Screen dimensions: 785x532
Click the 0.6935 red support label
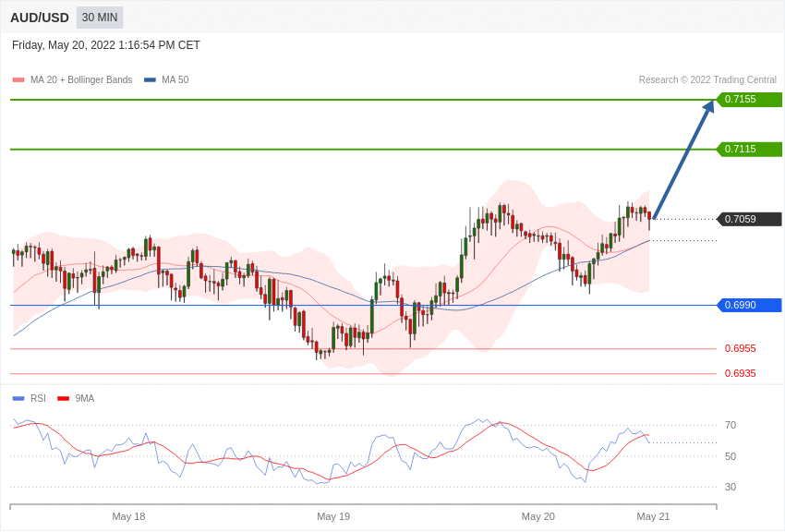pos(741,373)
